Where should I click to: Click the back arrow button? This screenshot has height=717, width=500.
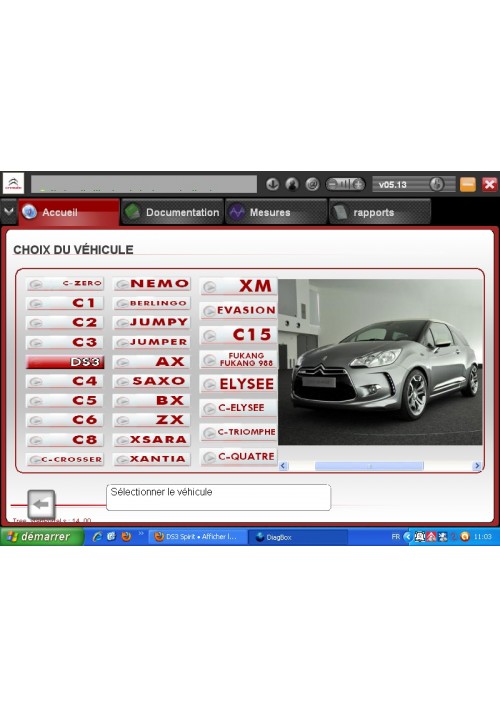[x=41, y=504]
